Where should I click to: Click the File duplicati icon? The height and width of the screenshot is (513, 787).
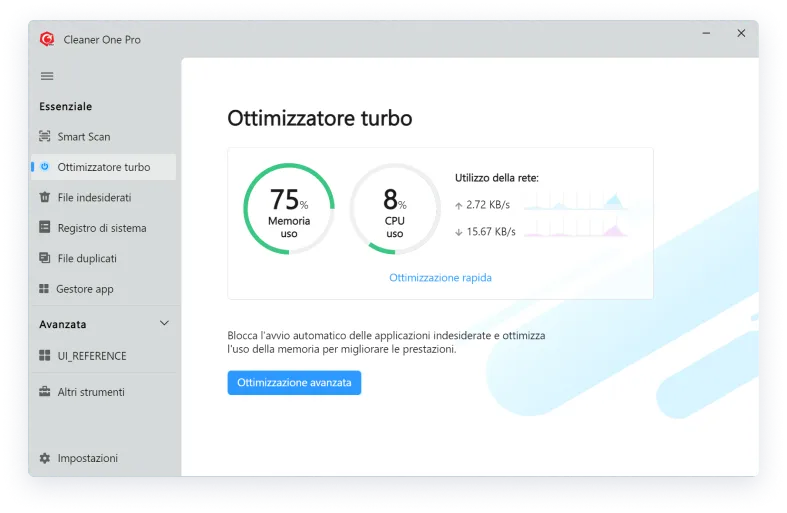pyautogui.click(x=45, y=258)
